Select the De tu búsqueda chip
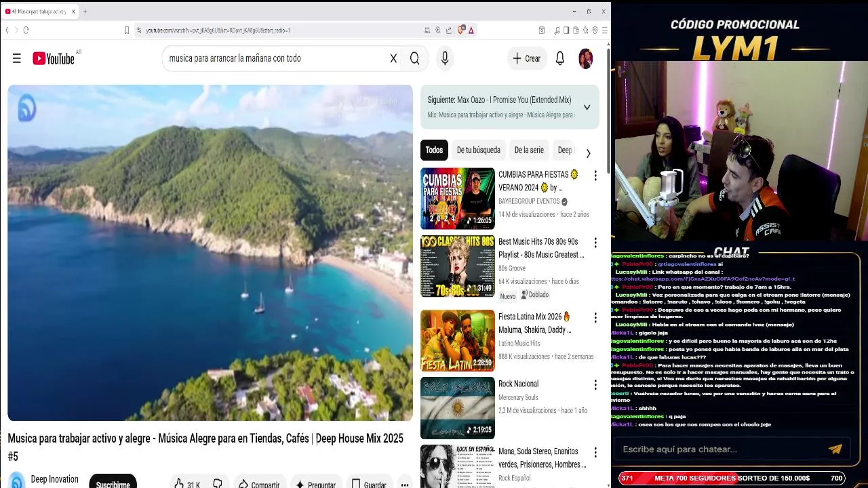The width and height of the screenshot is (868, 488). 478,150
